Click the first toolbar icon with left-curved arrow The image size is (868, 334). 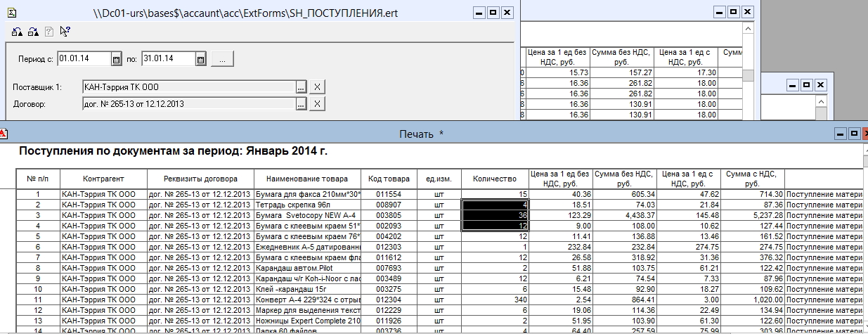[x=17, y=32]
